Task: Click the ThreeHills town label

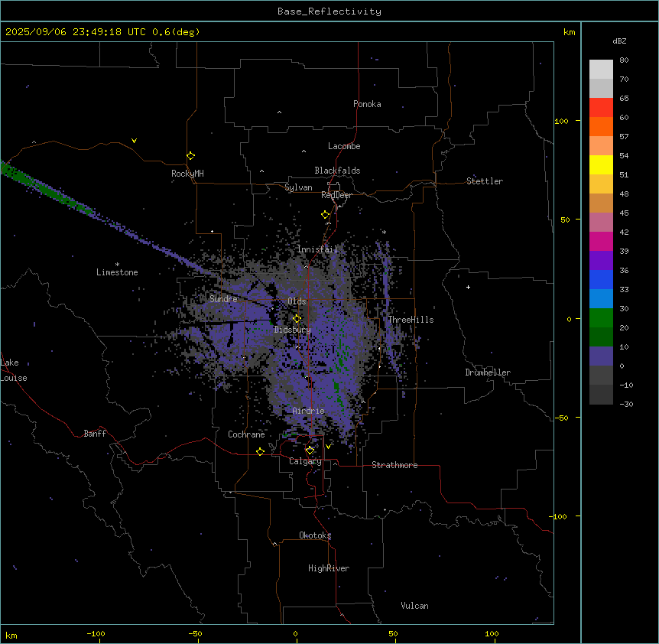Action: point(411,320)
